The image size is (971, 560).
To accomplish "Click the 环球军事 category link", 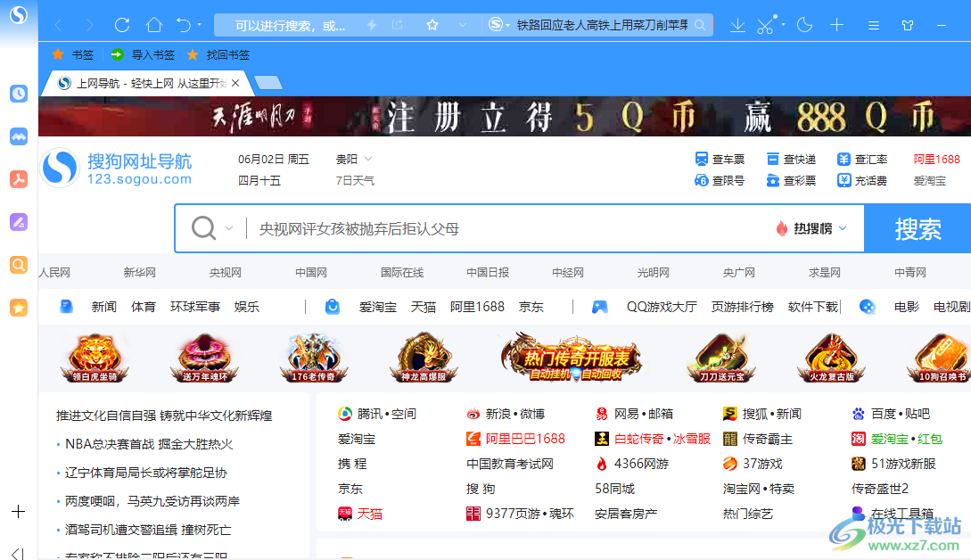I will coord(195,307).
